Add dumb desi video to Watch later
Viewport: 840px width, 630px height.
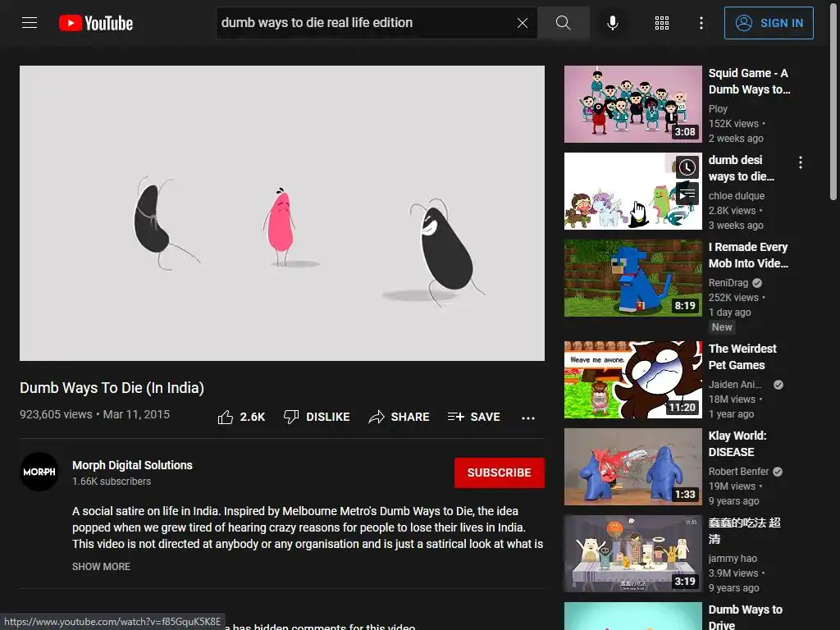tap(687, 167)
